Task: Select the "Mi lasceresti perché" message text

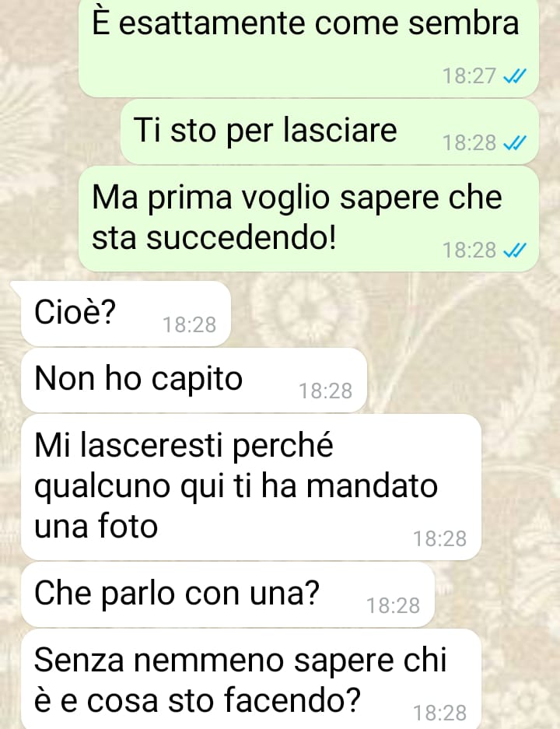Action: point(184,445)
